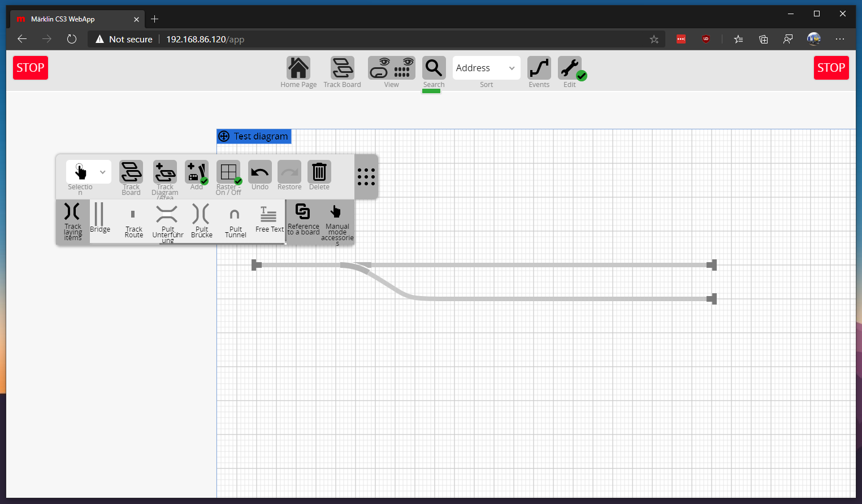Select the Track laying items category
The height and width of the screenshot is (504, 862).
73,221
